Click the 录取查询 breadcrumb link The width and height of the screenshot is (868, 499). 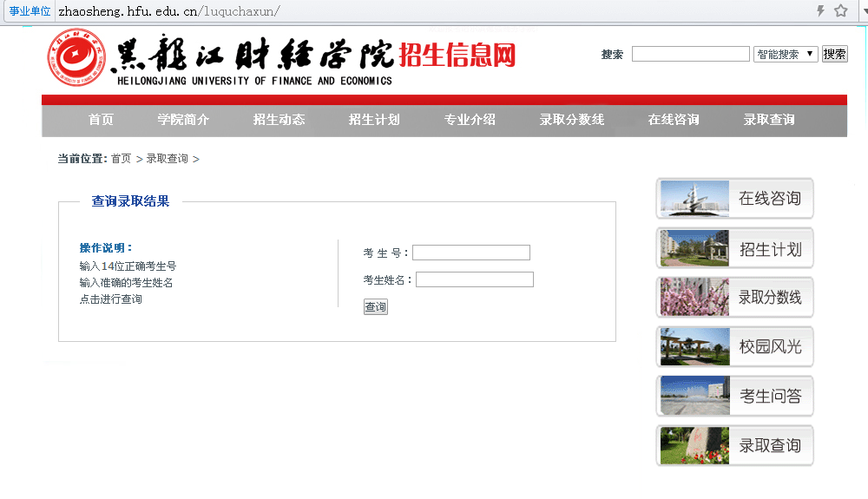pyautogui.click(x=168, y=159)
